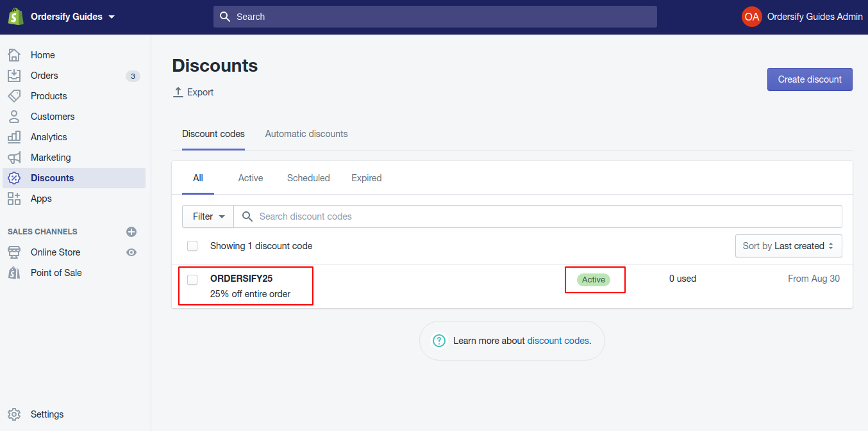The width and height of the screenshot is (868, 431).
Task: Click the green Active status badge
Action: (x=594, y=280)
